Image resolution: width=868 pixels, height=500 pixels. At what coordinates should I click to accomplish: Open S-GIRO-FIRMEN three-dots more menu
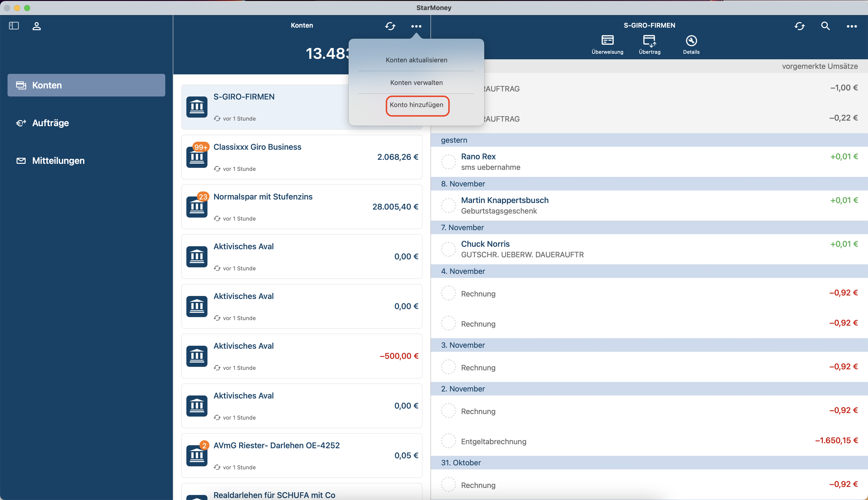coord(851,26)
